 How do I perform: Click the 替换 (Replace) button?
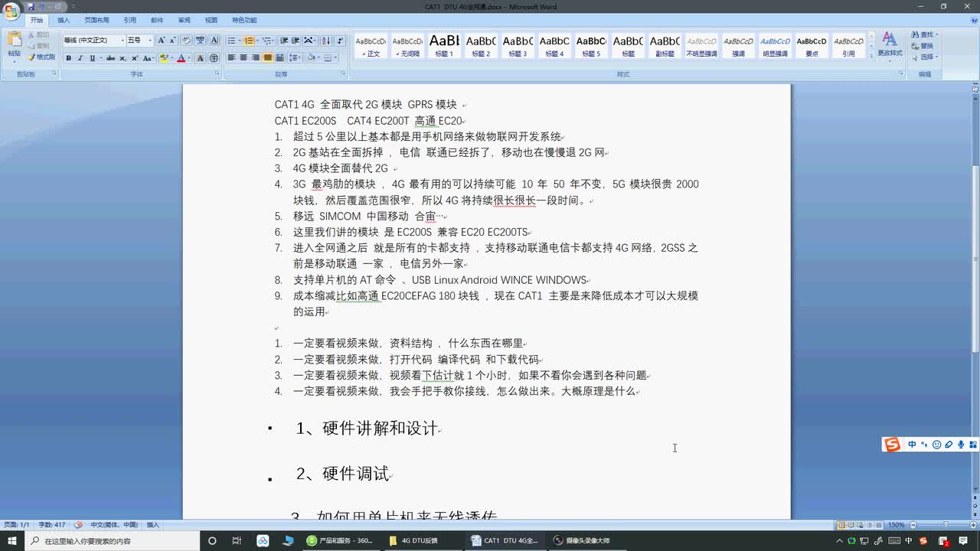pos(923,46)
